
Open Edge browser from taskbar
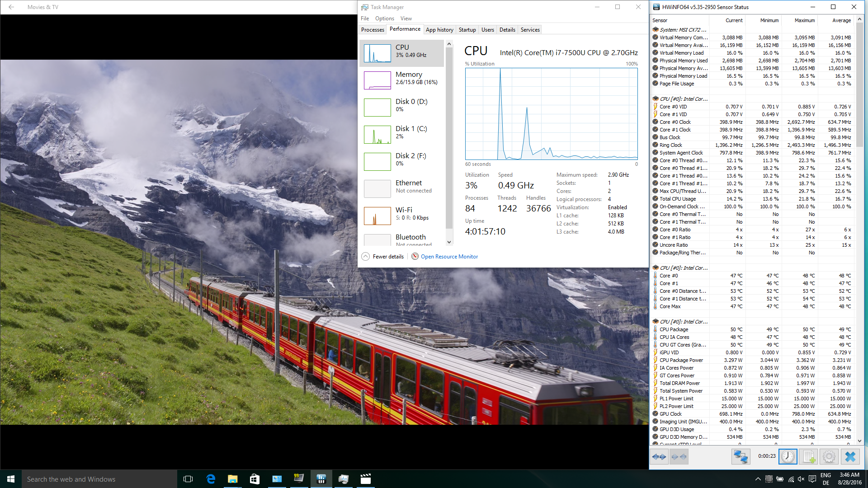(211, 479)
